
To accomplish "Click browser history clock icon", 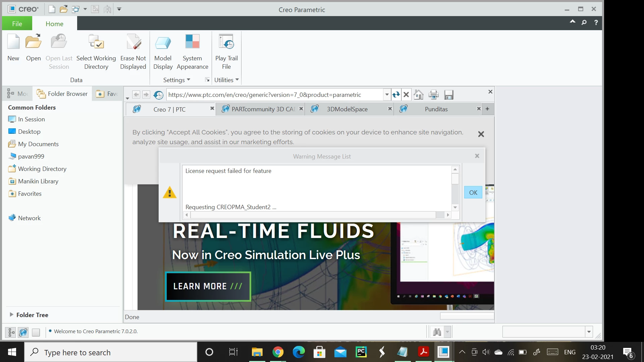I will click(158, 95).
